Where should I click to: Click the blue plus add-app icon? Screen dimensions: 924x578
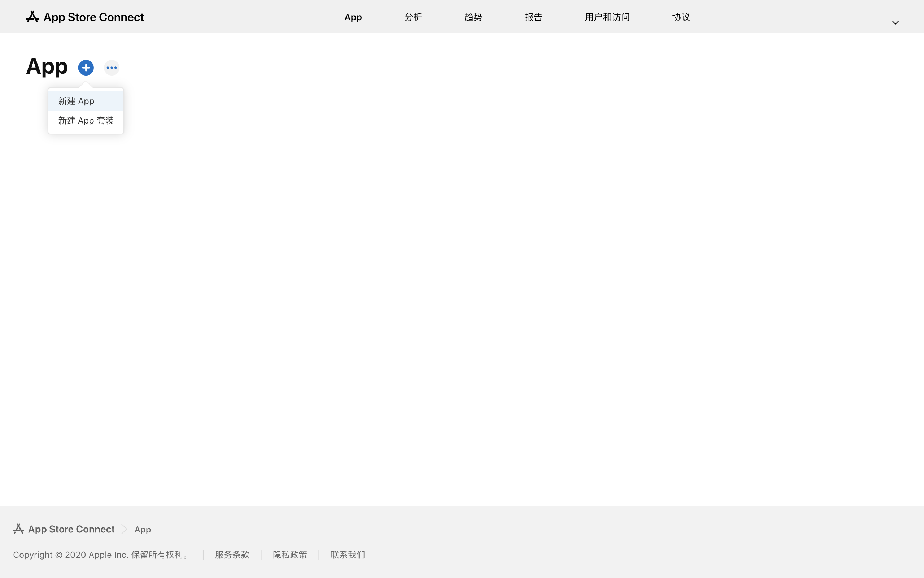coord(86,68)
